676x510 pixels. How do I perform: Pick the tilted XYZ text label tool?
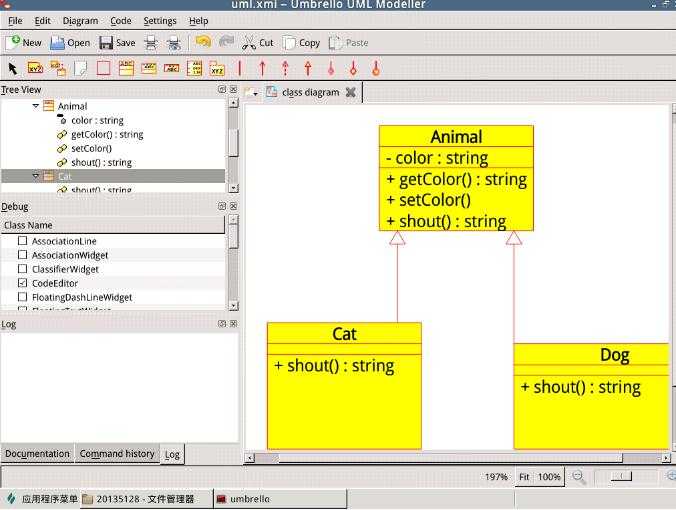click(x=35, y=68)
